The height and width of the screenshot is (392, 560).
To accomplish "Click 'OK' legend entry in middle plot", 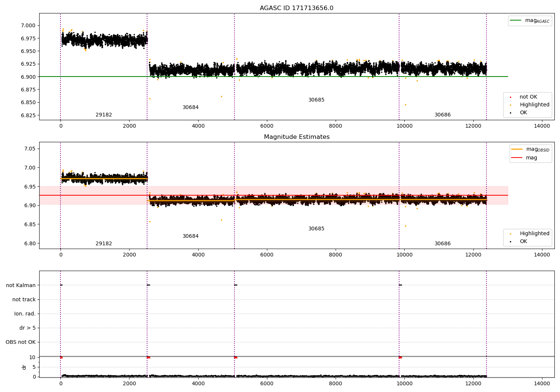I will coord(519,242).
